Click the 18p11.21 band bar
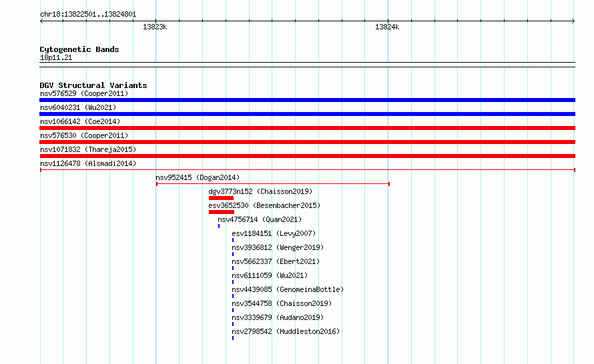Image resolution: width=594 pixels, height=364 pixels. [x=307, y=65]
